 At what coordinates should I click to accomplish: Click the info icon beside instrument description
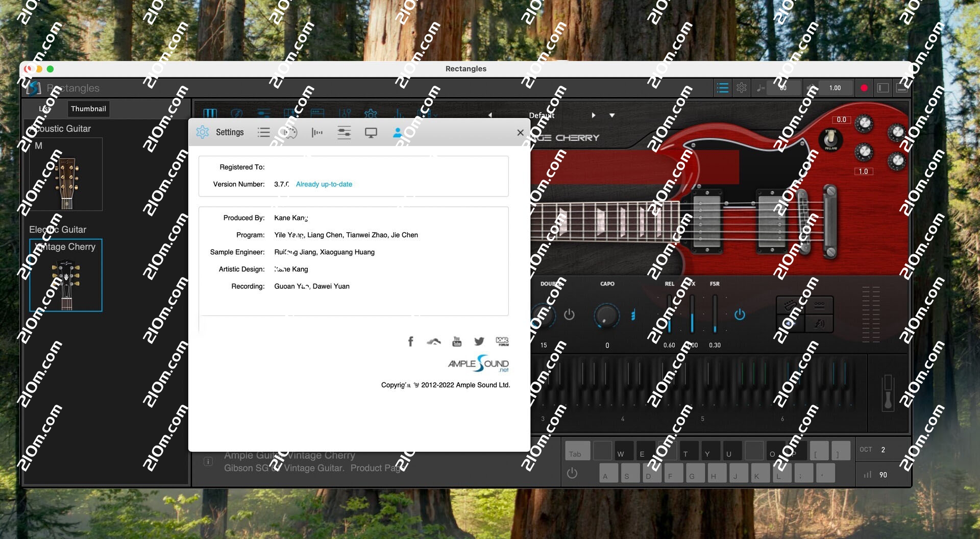[x=208, y=461]
